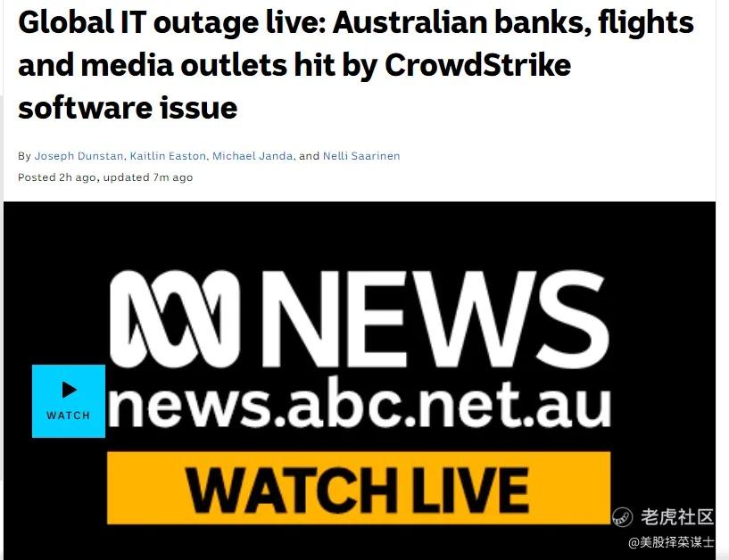This screenshot has height=560, width=729.
Task: Click the news.abc.net.au URL text
Action: (359, 404)
